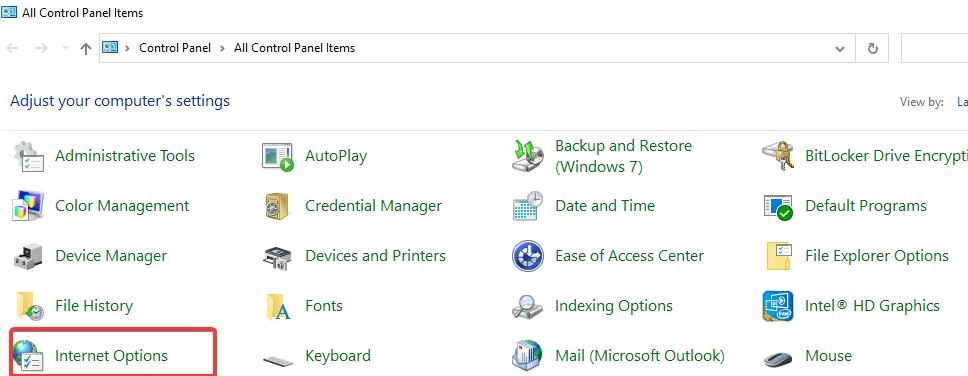Open the Administrative Tools icon

pos(29,156)
